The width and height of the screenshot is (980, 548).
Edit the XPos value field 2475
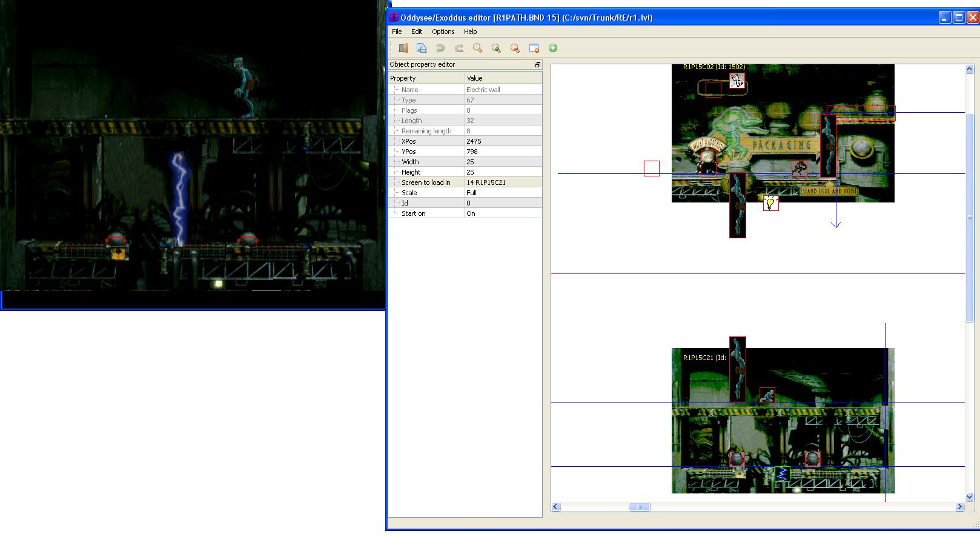click(503, 141)
